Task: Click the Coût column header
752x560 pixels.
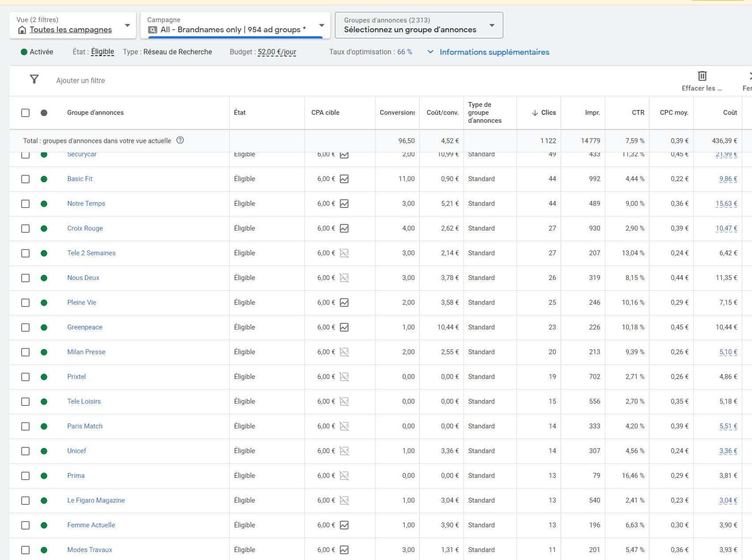Action: coord(730,113)
